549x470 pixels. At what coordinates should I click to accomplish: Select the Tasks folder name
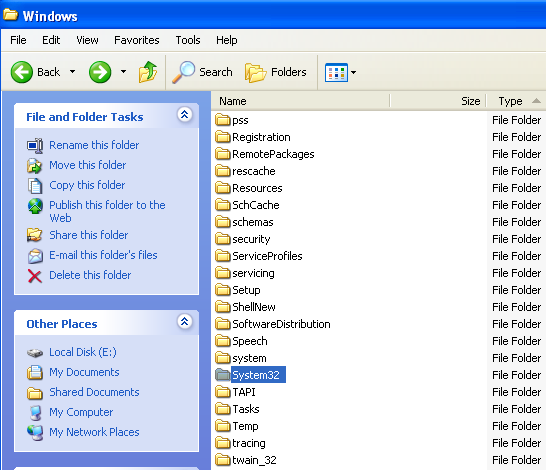point(246,409)
